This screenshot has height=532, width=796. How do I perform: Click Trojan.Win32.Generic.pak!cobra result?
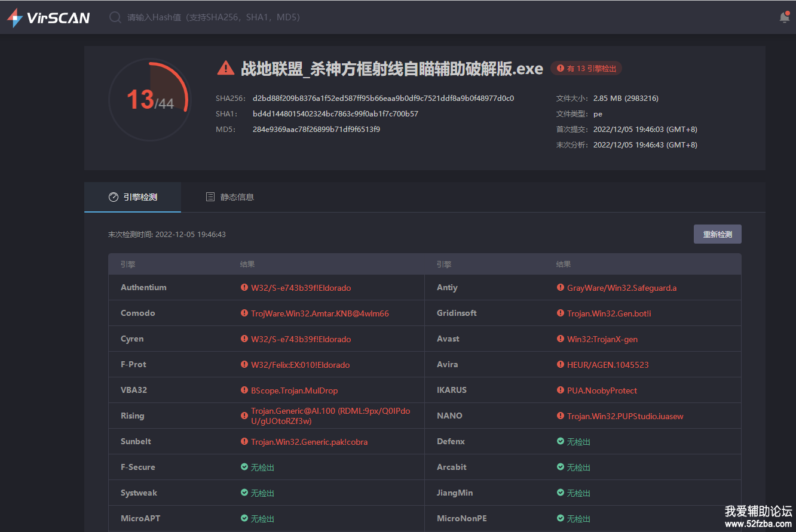coord(309,442)
